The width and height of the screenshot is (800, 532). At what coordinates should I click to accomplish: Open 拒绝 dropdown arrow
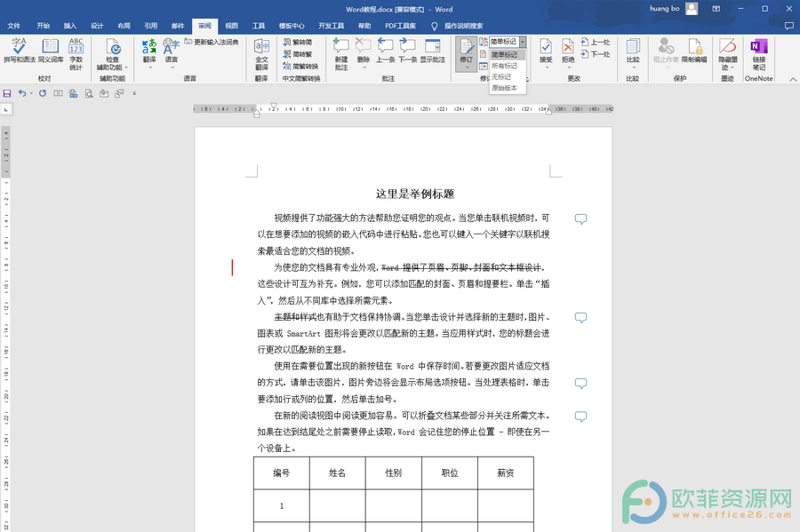coord(568,67)
